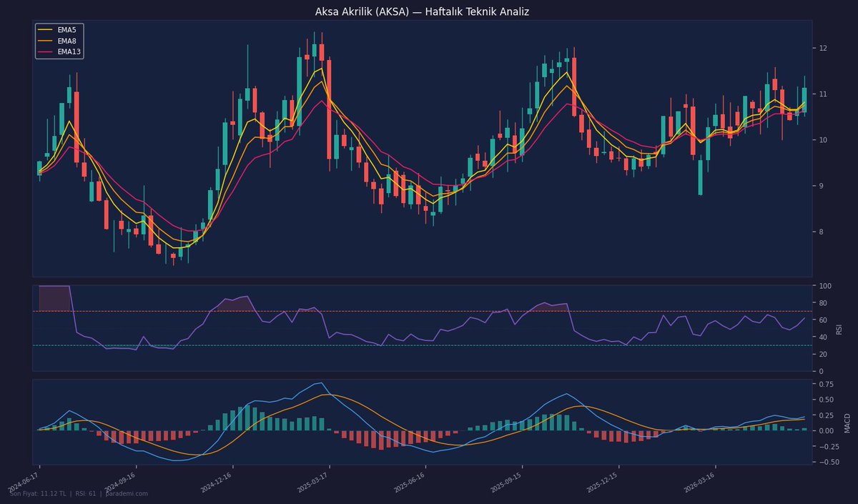The height and width of the screenshot is (504, 858).
Task: Click the 0.00 tick on MACD axis
Action: click(826, 430)
